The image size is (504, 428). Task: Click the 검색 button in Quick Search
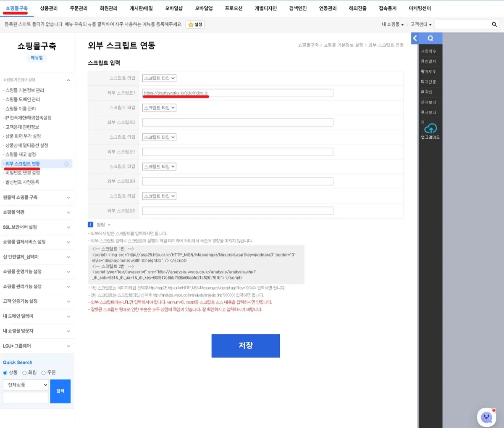pyautogui.click(x=60, y=391)
